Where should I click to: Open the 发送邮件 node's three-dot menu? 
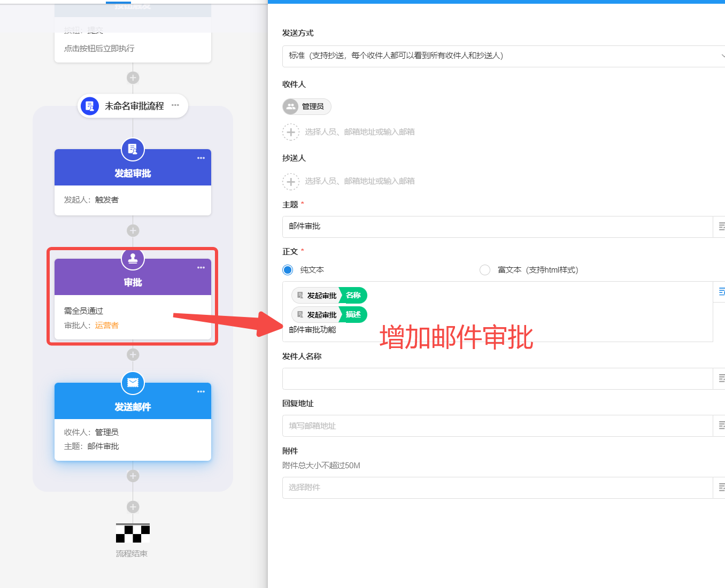pyautogui.click(x=201, y=392)
